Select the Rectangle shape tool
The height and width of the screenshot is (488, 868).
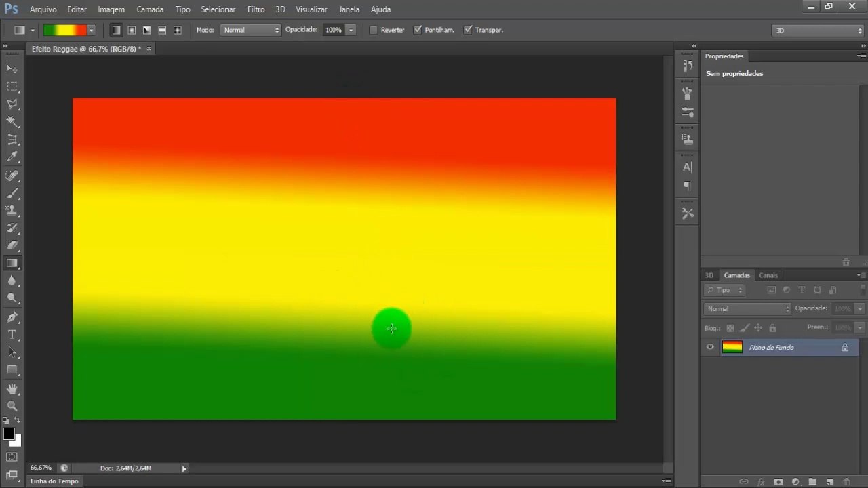[x=12, y=370]
